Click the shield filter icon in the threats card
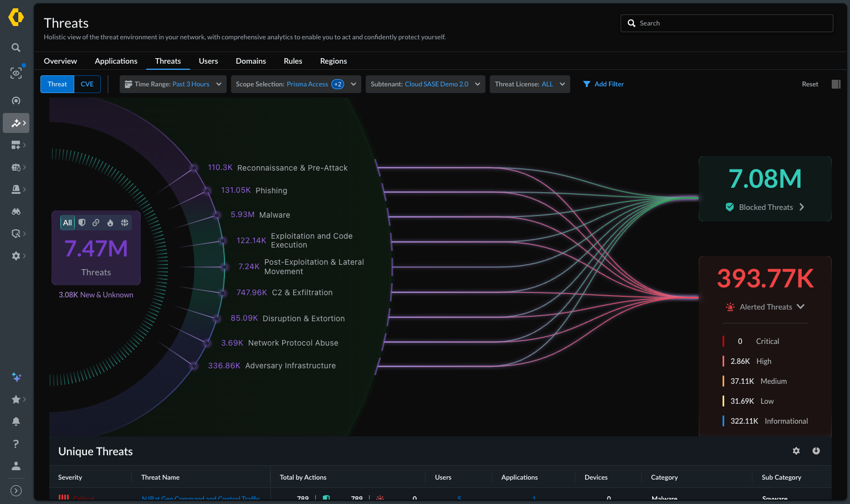Viewport: 850px width, 504px height. tap(82, 223)
